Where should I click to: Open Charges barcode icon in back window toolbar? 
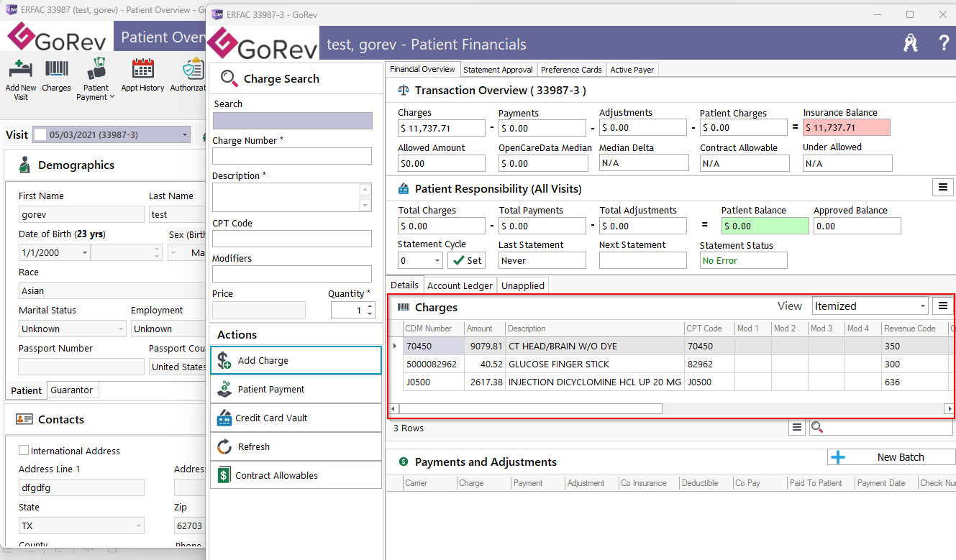(x=57, y=70)
